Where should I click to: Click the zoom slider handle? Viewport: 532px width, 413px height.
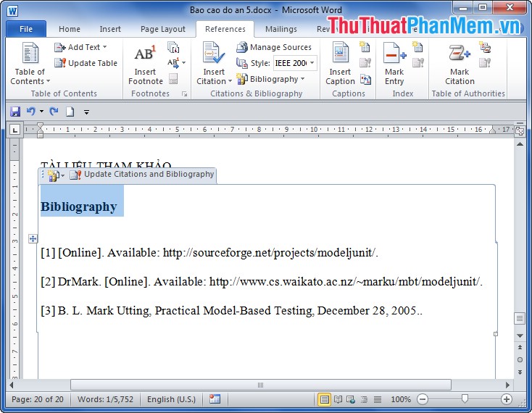tap(465, 399)
